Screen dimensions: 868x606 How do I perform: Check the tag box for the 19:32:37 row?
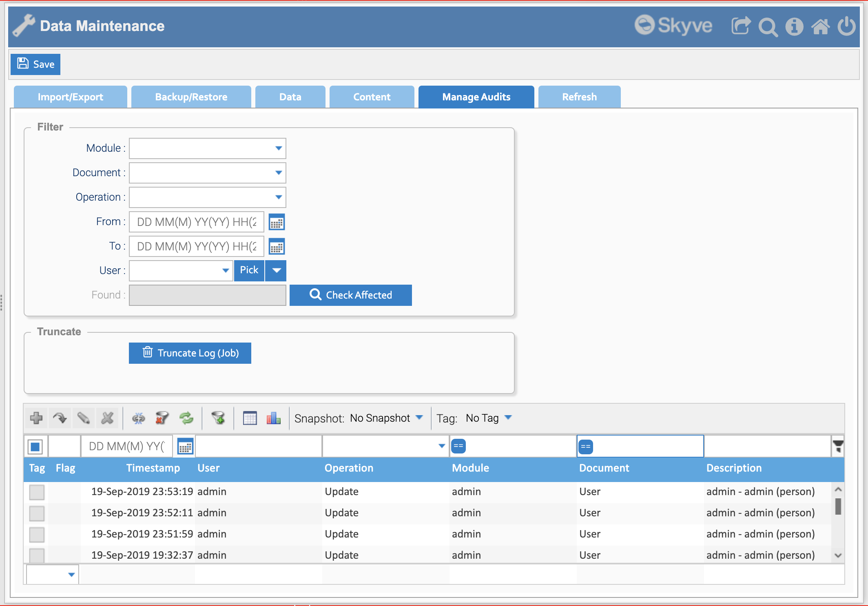(37, 555)
